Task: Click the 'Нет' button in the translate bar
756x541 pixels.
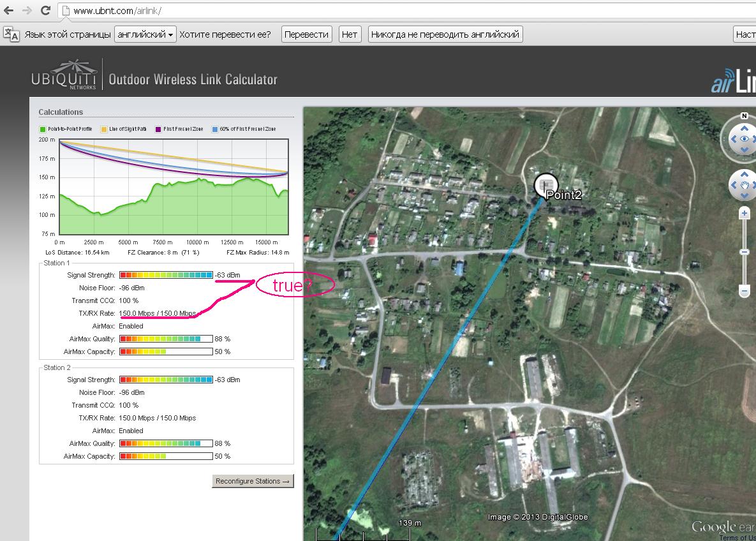Action: coord(349,34)
